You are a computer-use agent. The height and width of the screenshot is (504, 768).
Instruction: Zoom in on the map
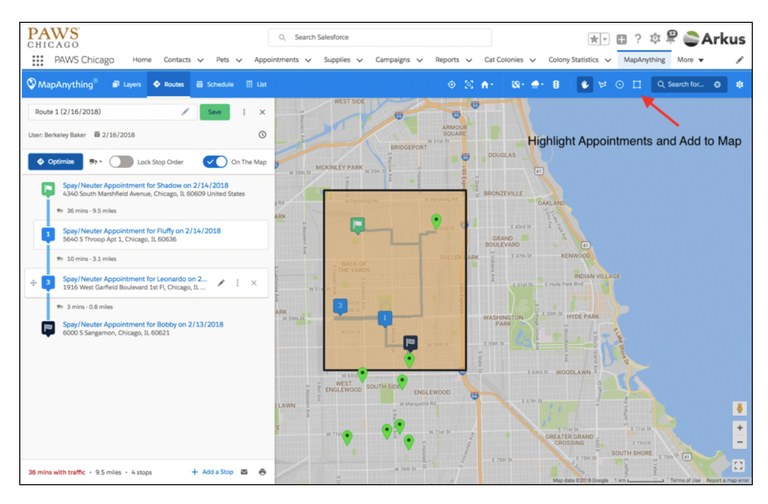[740, 428]
